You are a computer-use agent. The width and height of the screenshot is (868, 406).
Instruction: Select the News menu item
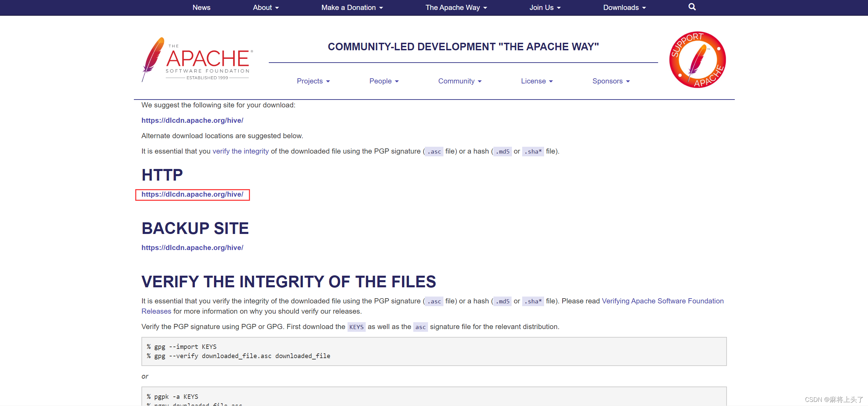[x=201, y=8]
